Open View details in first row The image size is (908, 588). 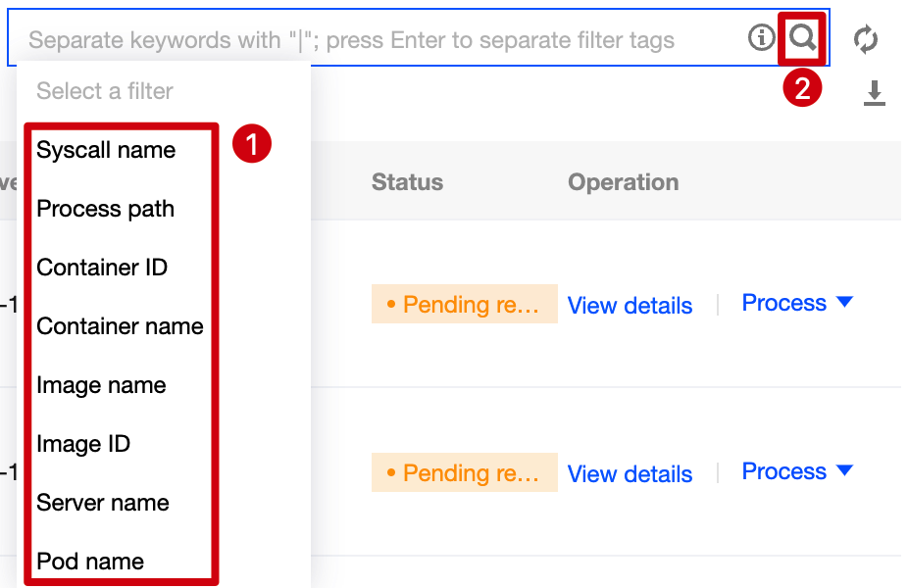tap(630, 306)
